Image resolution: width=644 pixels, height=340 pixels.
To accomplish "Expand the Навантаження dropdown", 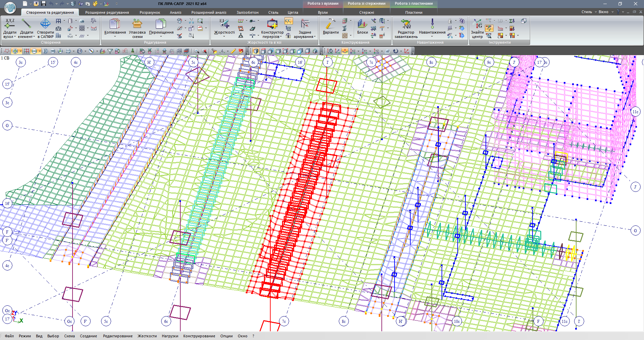I will [432, 36].
